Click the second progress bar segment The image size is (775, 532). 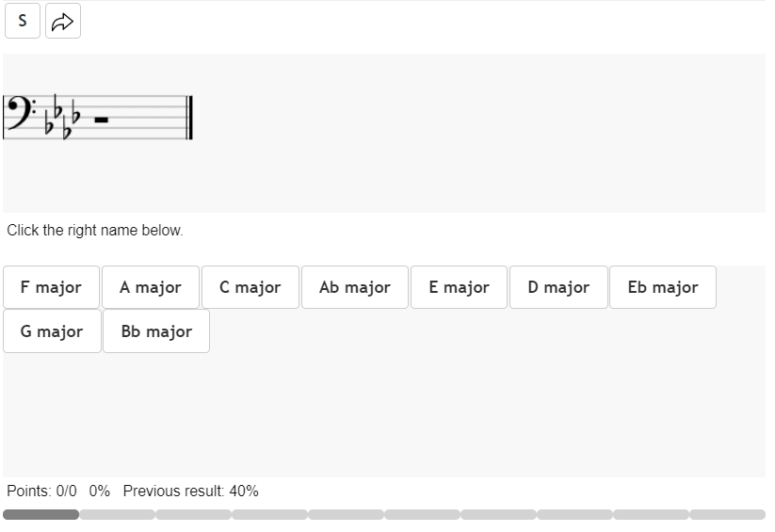[x=117, y=514]
